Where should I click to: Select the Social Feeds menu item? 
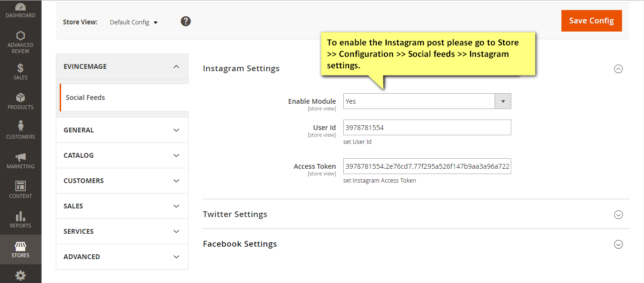[85, 98]
